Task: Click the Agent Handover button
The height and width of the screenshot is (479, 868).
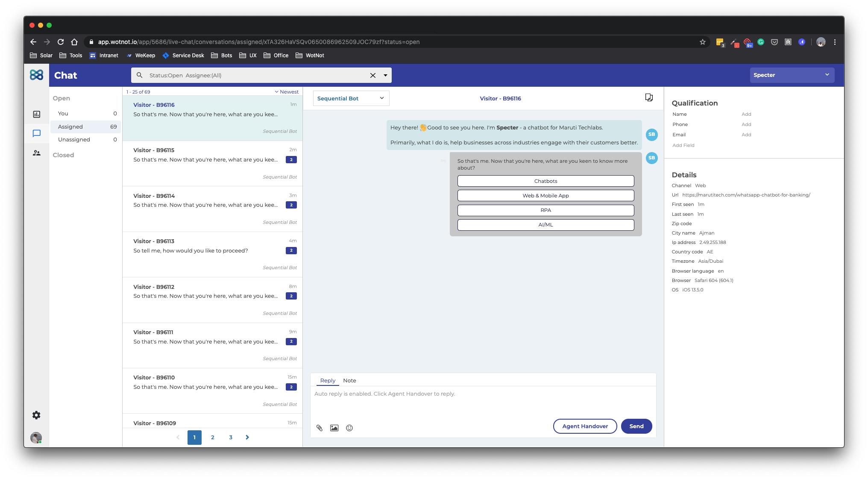Action: pyautogui.click(x=585, y=426)
